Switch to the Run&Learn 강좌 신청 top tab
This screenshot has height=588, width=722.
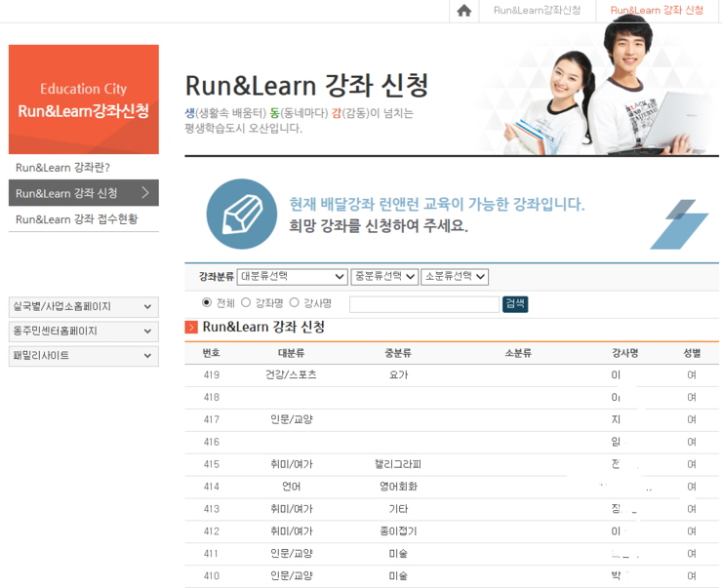[x=656, y=11]
